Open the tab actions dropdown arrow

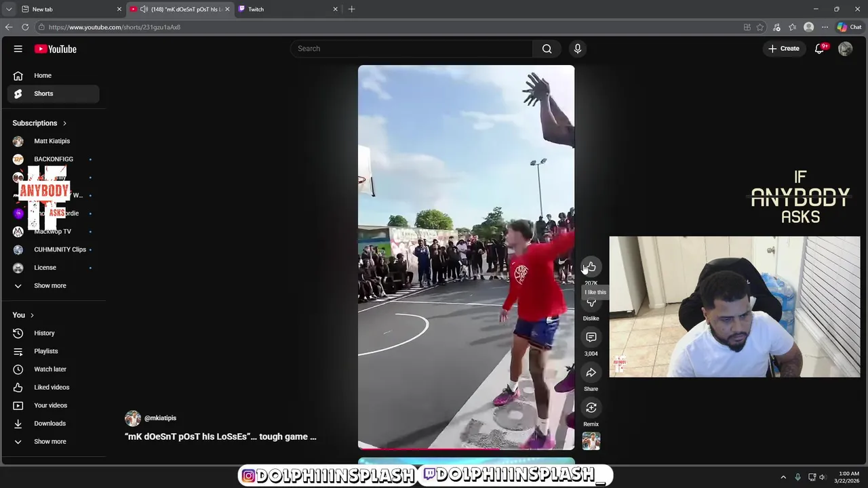[9, 9]
